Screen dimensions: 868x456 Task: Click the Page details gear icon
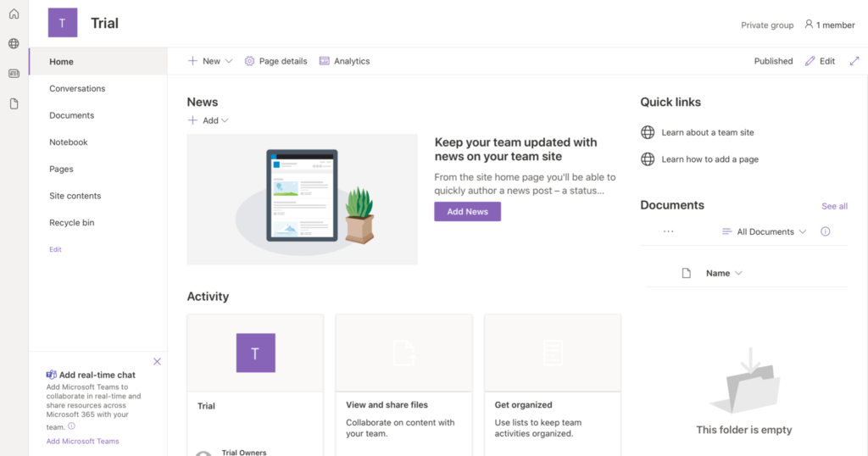[250, 61]
